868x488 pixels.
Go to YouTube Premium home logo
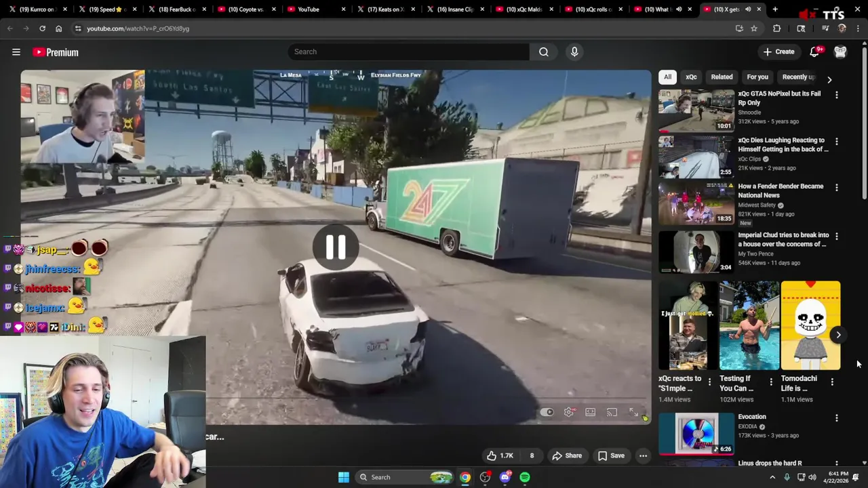pos(56,52)
